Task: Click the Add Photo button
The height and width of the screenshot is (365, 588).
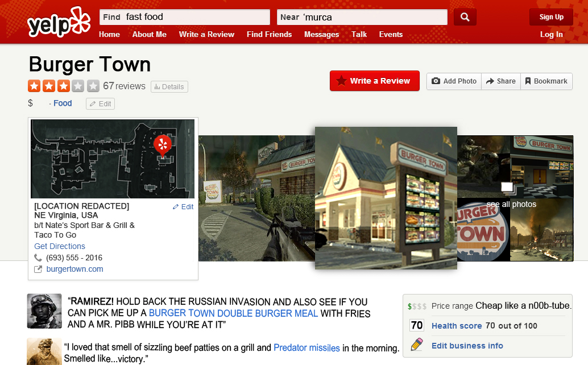Action: (x=454, y=81)
